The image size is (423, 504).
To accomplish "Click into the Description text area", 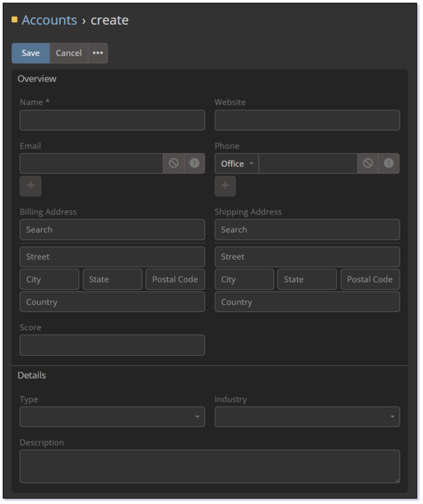I will pyautogui.click(x=210, y=466).
